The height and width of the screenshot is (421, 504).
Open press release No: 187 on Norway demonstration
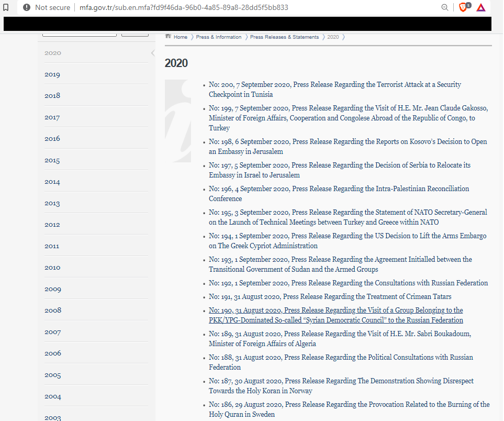click(341, 385)
